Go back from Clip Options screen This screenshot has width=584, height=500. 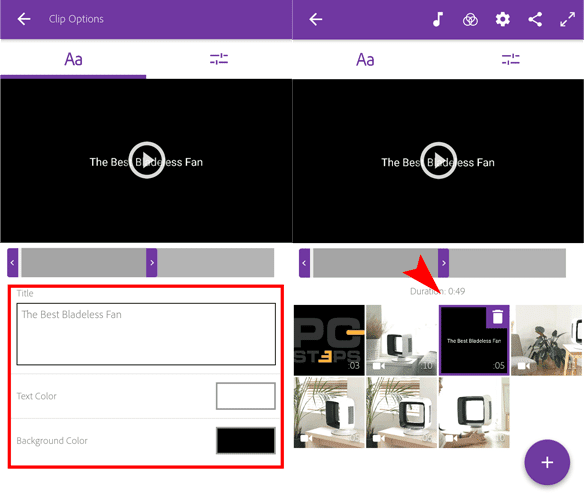coord(24,19)
